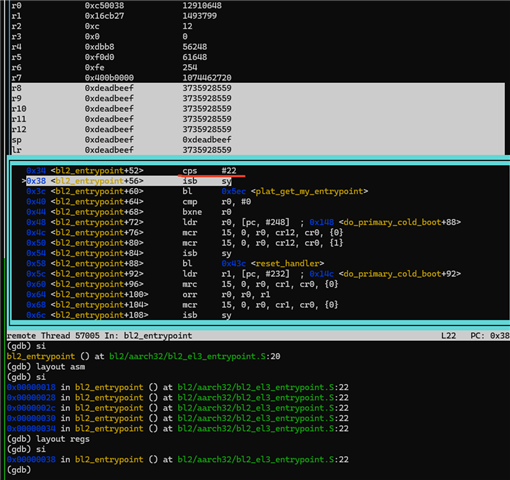Click 'PC: 0x38' in status bar

click(x=490, y=336)
